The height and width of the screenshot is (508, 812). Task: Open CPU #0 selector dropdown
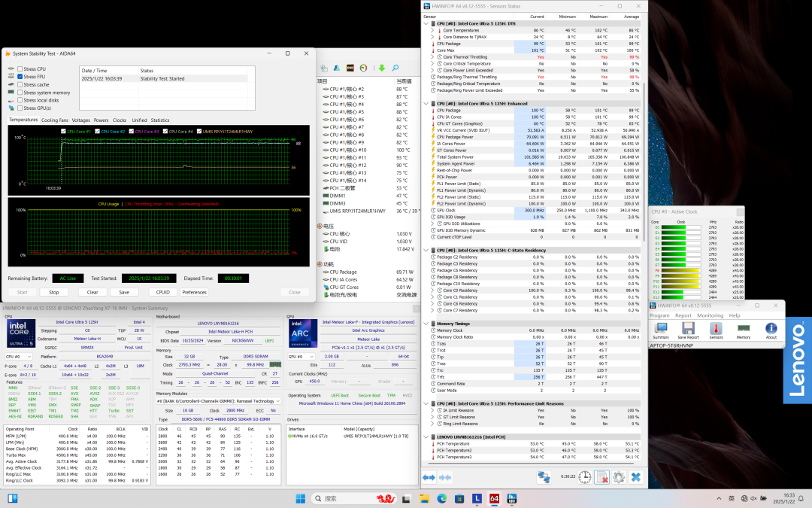pos(19,357)
